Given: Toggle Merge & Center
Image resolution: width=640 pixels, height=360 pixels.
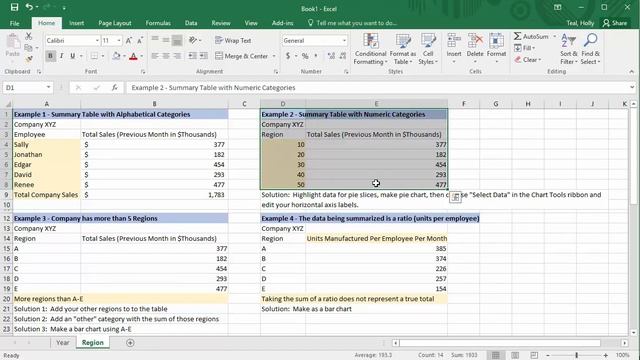Looking at the screenshot, I should 241,56.
